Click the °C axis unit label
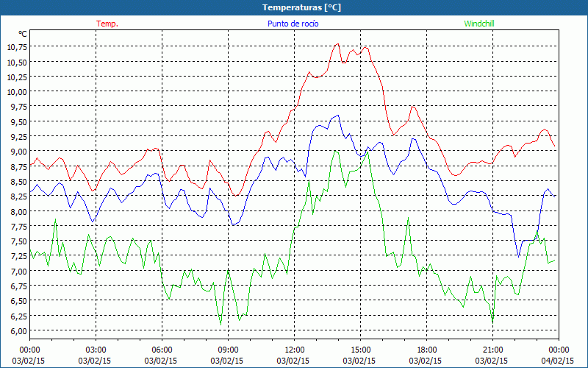The image size is (588, 368). pos(23,34)
